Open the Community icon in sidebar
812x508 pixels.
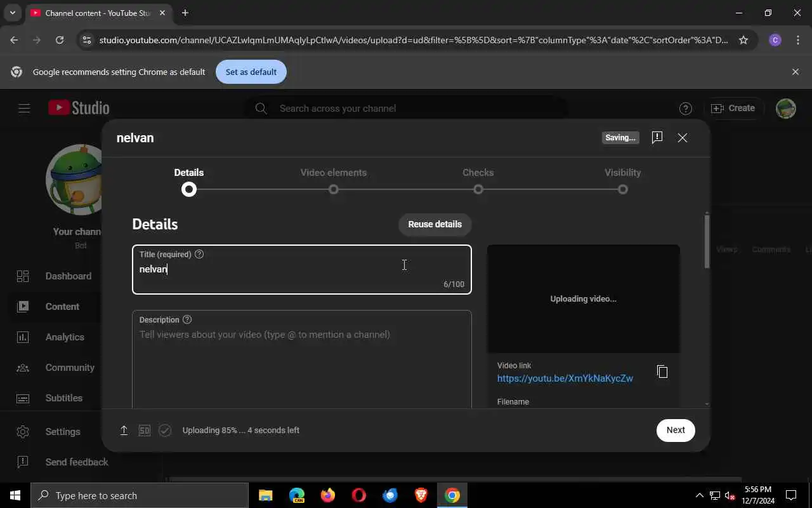click(x=23, y=368)
